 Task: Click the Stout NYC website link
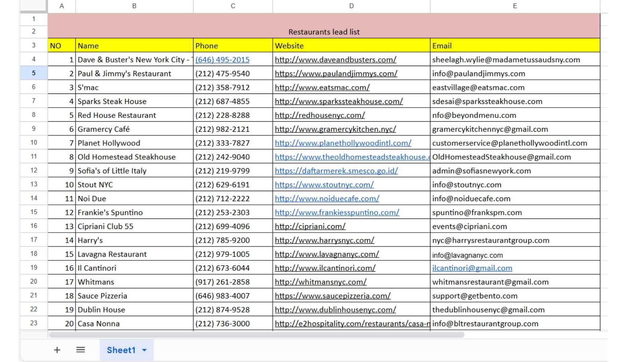tap(324, 185)
